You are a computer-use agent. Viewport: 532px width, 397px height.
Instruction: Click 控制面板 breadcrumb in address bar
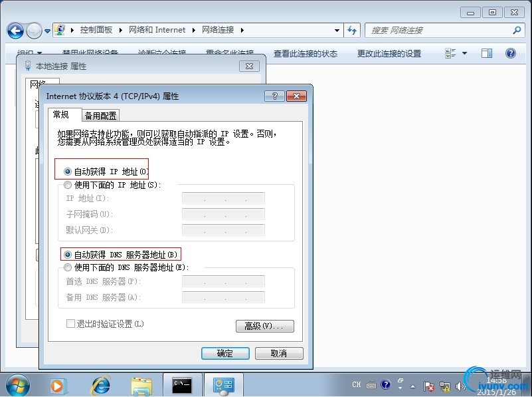tap(96, 30)
